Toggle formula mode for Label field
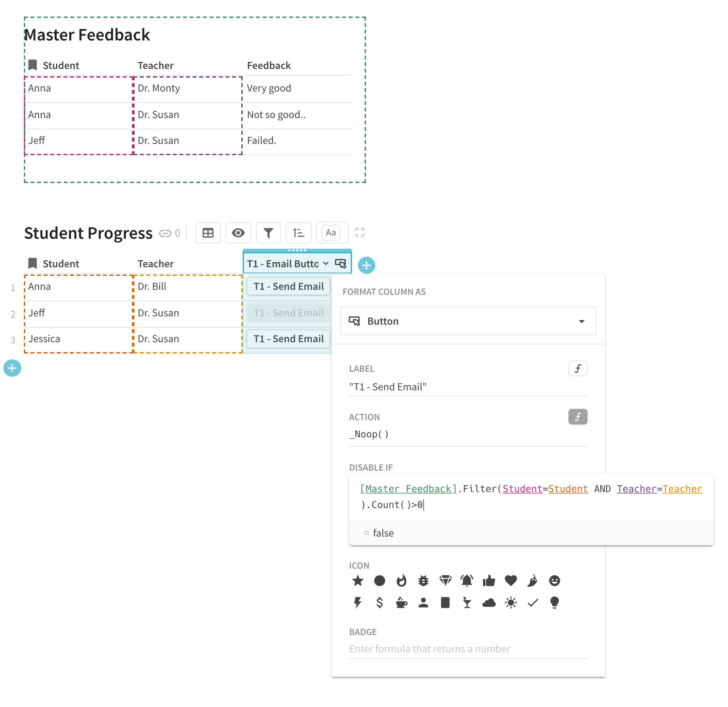Image resolution: width=728 pixels, height=707 pixels. point(577,368)
